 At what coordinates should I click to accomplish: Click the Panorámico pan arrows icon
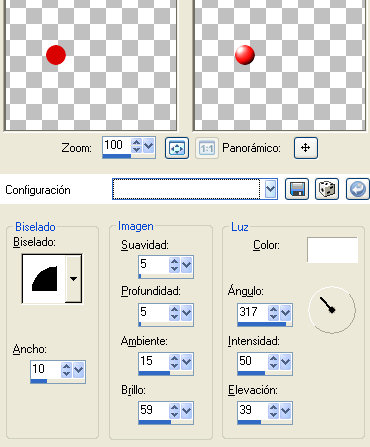click(306, 148)
